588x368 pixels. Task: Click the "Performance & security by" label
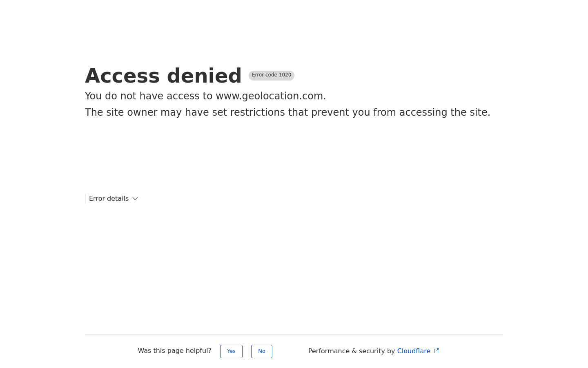tap(351, 351)
